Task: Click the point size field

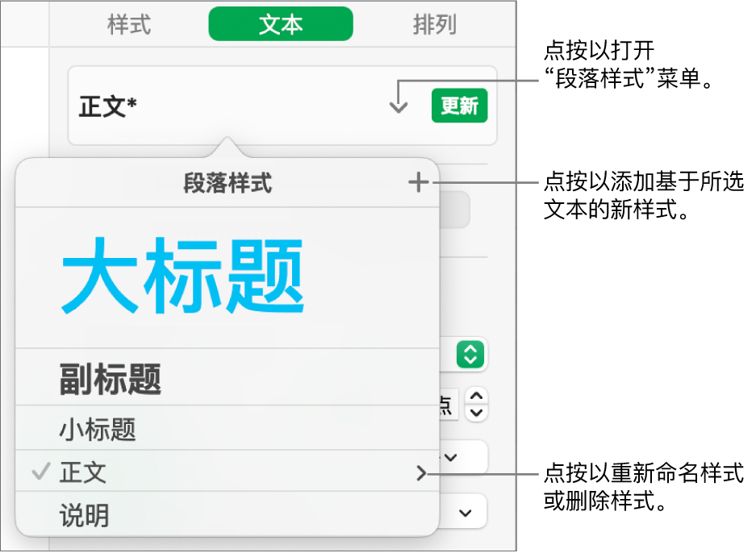Action: point(449,405)
